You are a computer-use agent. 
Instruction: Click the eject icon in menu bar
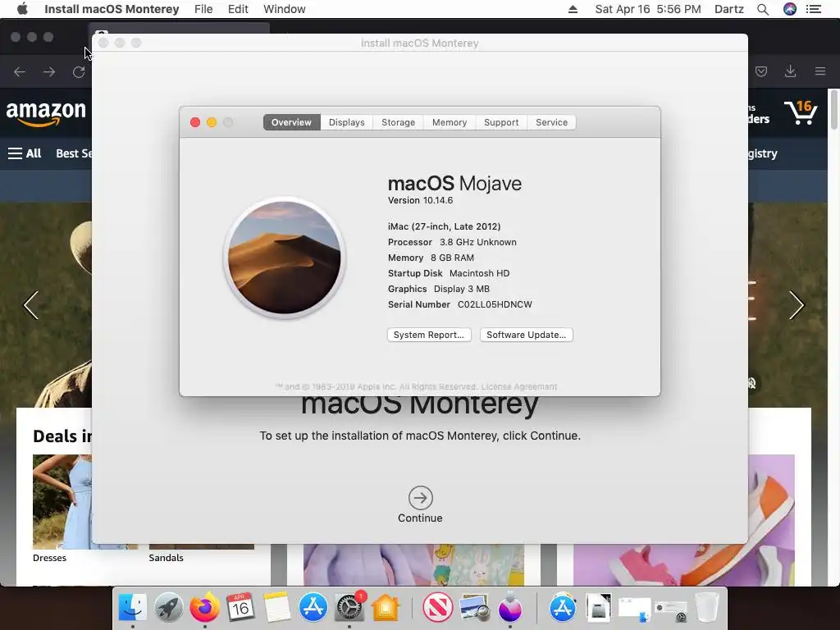(x=573, y=9)
